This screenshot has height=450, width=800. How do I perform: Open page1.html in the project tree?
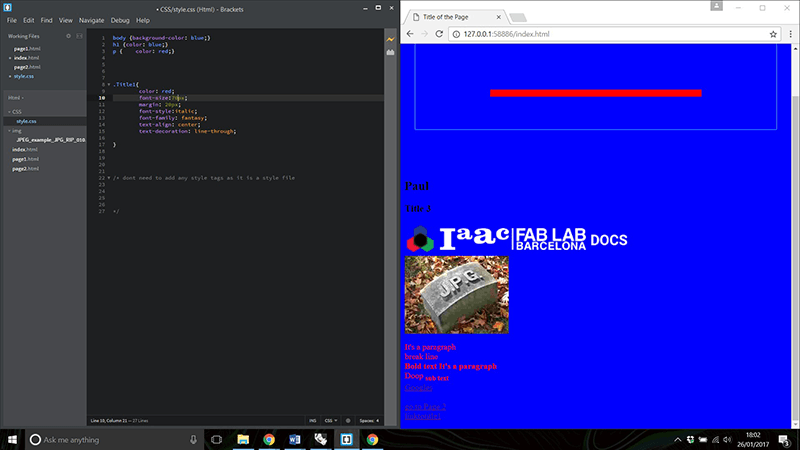coord(26,159)
